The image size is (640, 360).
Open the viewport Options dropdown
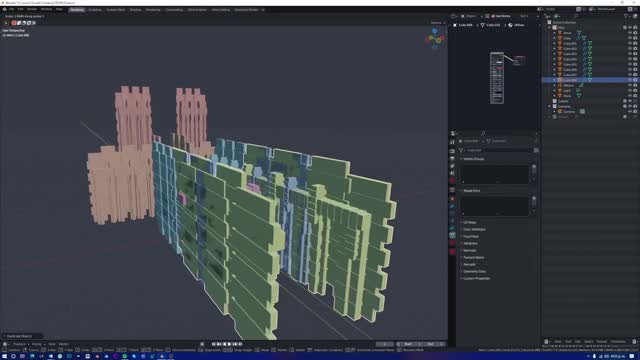[x=437, y=23]
